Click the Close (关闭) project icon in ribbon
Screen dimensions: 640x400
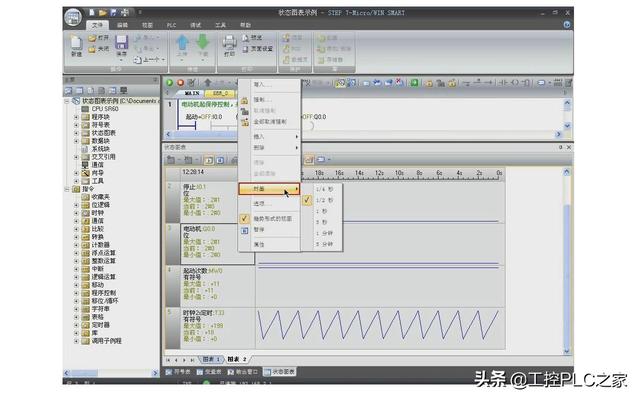tap(93, 49)
